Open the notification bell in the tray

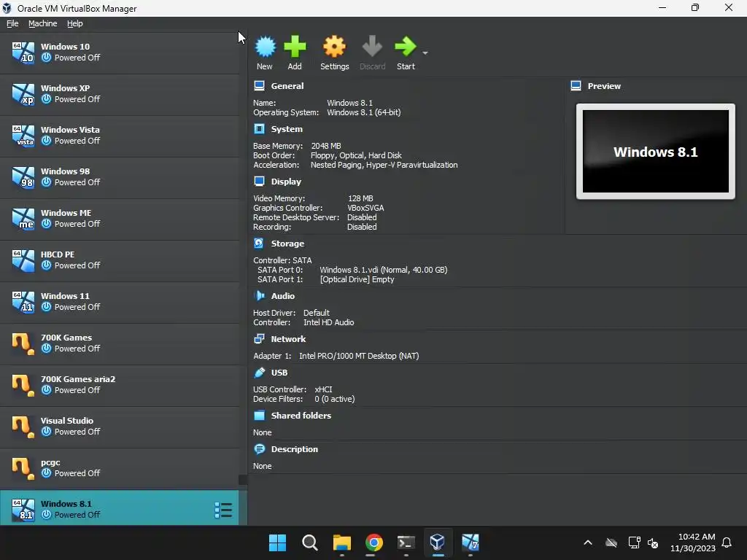tap(727, 542)
